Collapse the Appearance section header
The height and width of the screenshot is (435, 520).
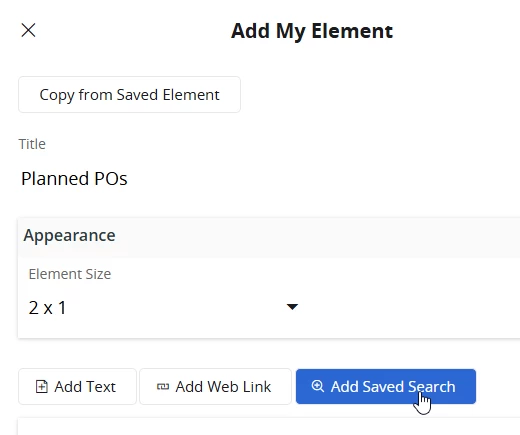69,235
